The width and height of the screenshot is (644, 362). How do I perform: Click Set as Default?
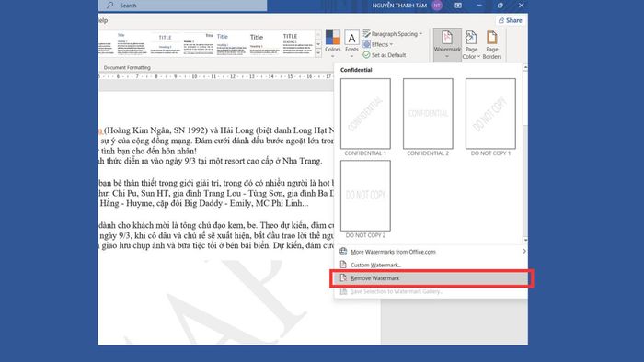tap(385, 55)
